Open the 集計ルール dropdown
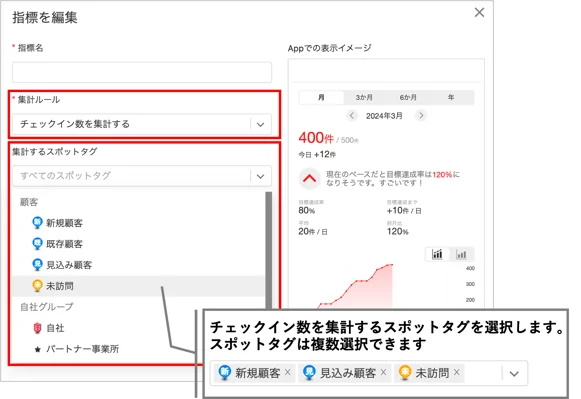Screen dimensions: 581x399 142,124
